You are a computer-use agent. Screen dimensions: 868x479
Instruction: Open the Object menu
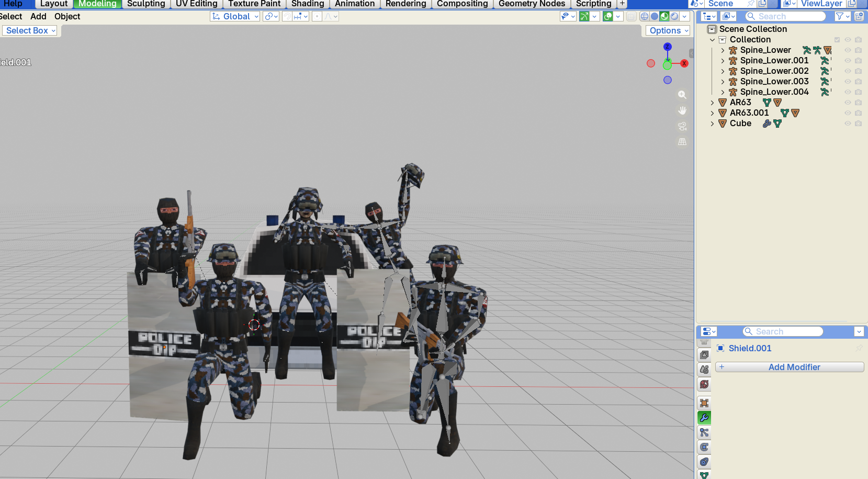coord(67,16)
